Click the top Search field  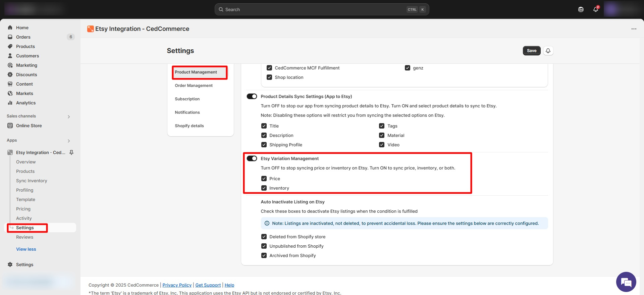click(x=322, y=9)
